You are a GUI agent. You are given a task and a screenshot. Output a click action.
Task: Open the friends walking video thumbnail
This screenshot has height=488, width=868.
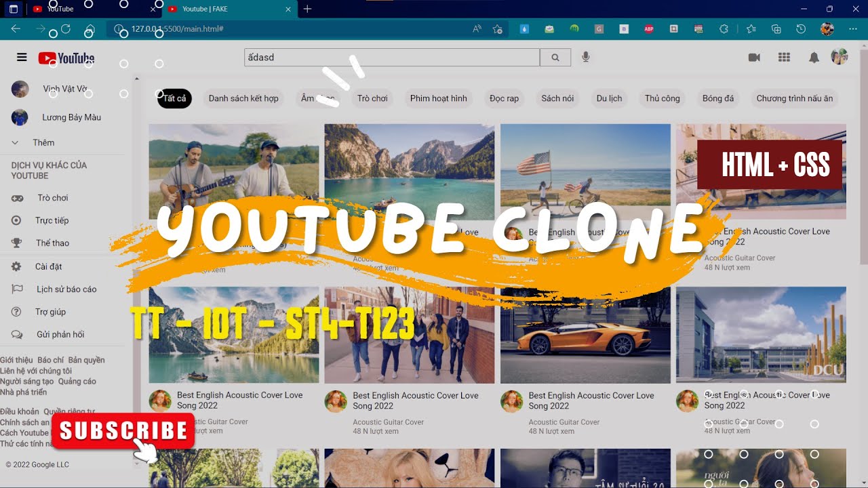[410, 335]
